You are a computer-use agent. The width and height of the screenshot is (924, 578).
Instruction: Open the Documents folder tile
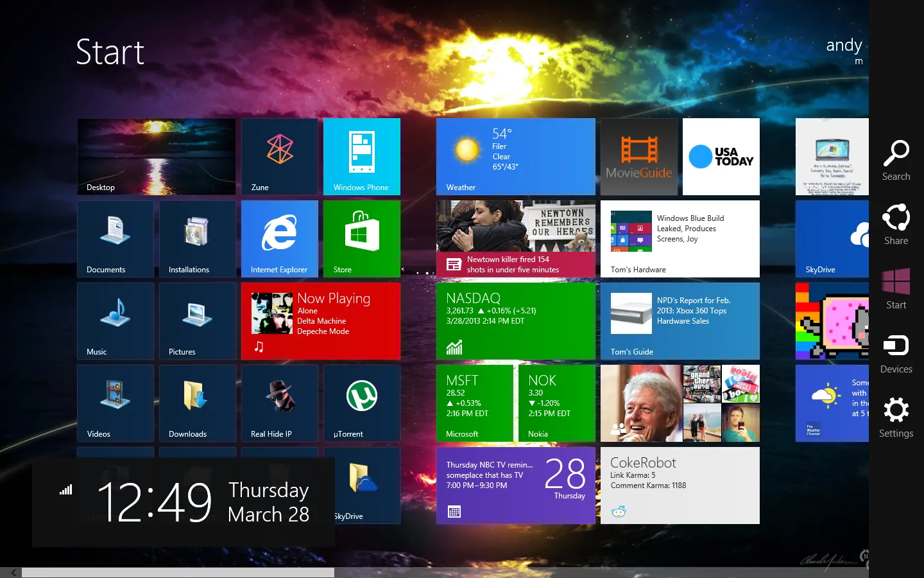[x=116, y=239]
